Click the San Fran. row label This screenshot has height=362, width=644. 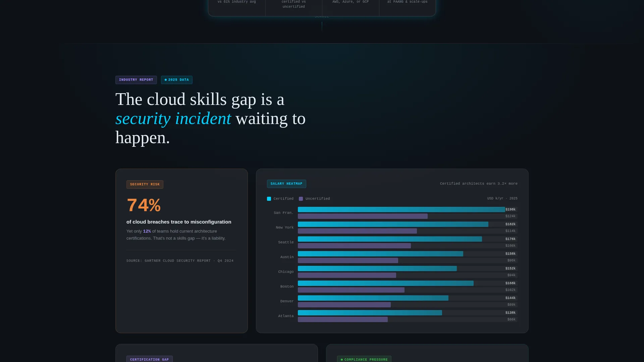tap(283, 213)
